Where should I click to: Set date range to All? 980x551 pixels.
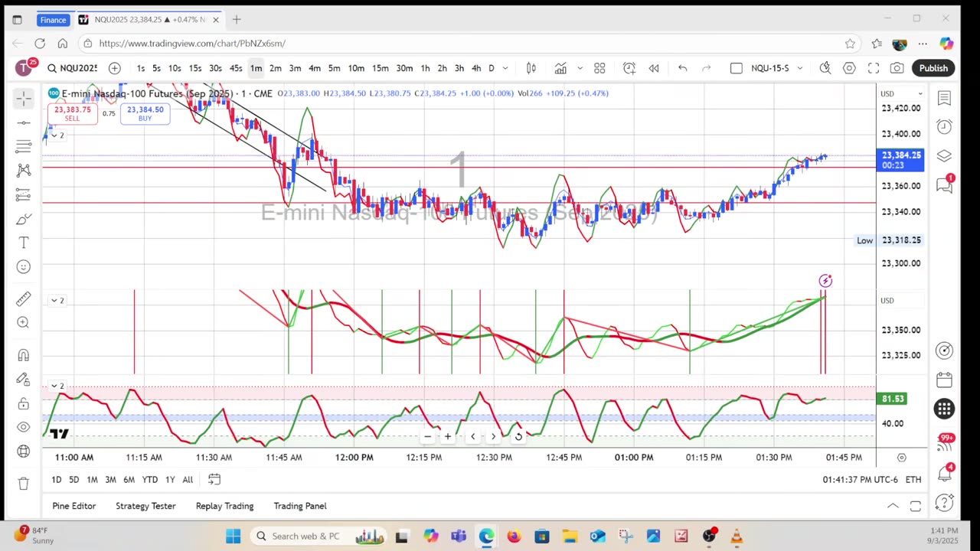click(x=188, y=479)
